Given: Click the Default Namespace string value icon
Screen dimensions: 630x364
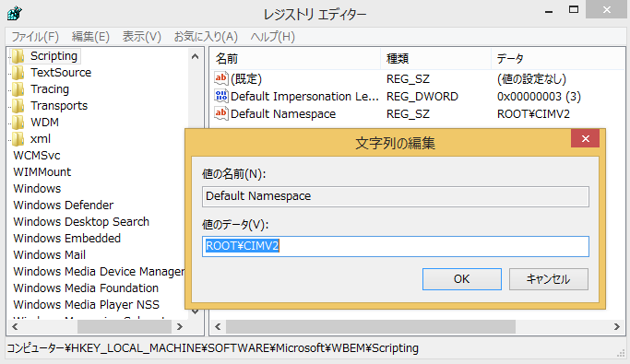Looking at the screenshot, I should [x=221, y=113].
